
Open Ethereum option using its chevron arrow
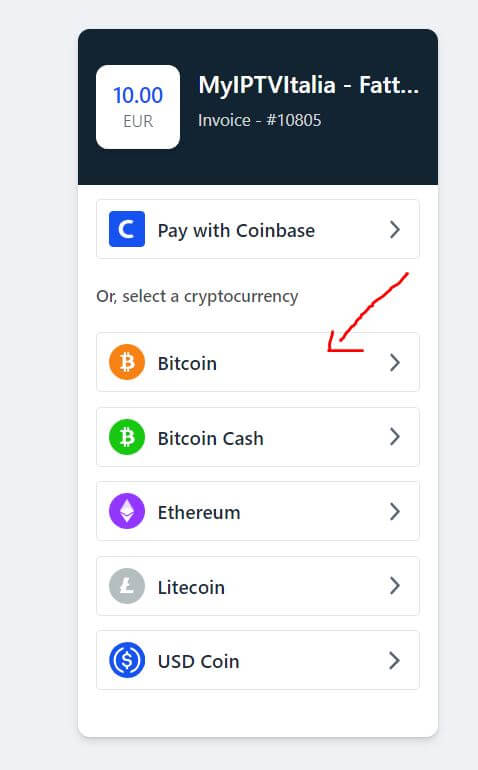(x=394, y=512)
